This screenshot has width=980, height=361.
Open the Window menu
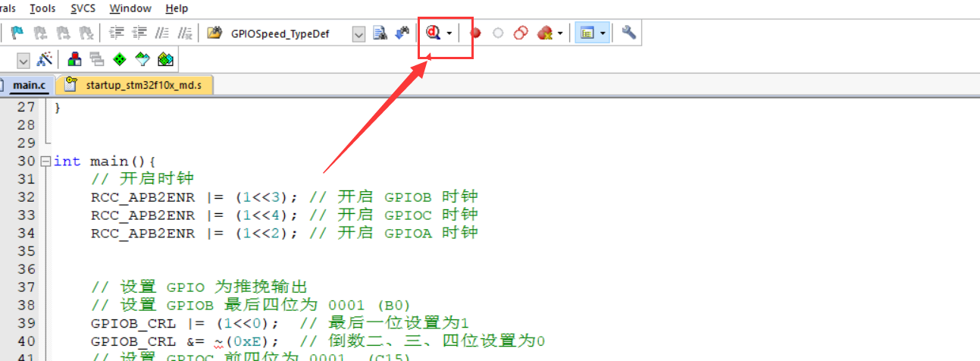coord(130,8)
